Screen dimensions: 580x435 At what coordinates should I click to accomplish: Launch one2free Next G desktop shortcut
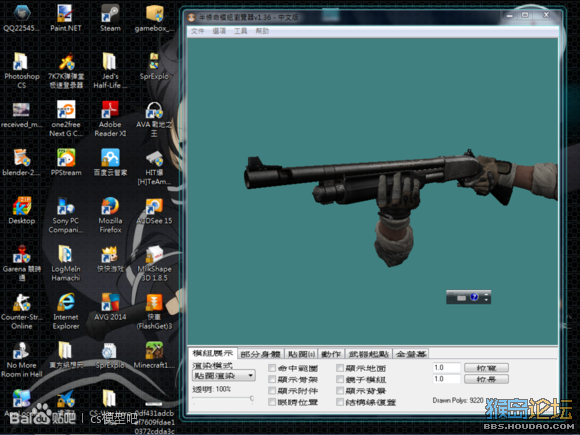coord(66,118)
